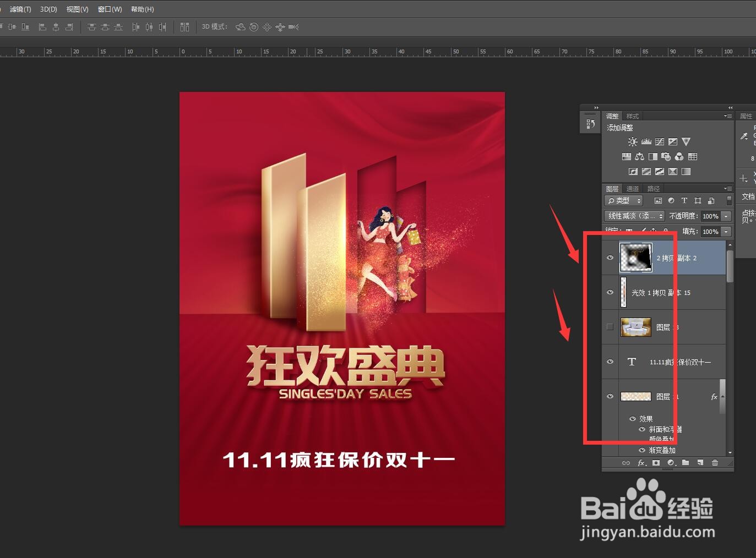Open the 不透明度 opacity slider arrow
This screenshot has height=558, width=756.
726,216
